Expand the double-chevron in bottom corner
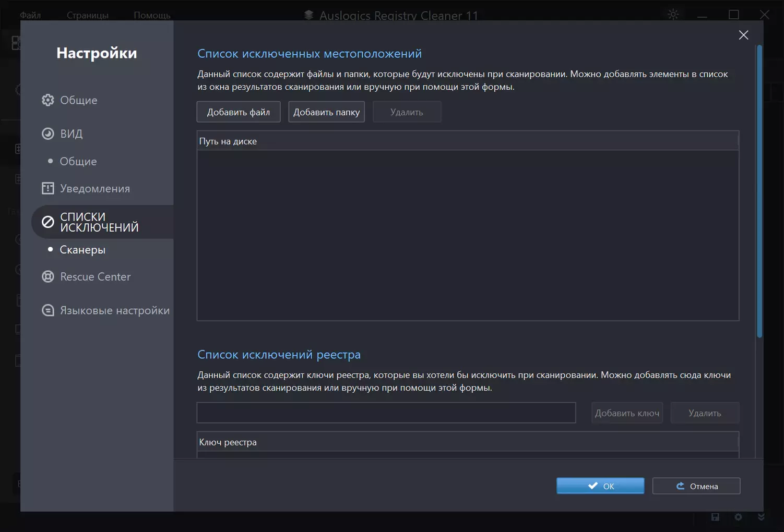 point(761,517)
